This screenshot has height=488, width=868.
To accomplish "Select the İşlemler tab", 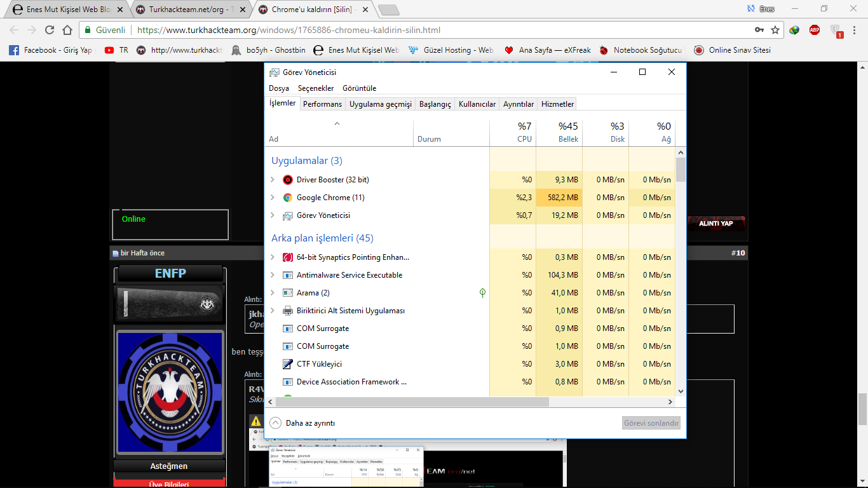I will 282,103.
